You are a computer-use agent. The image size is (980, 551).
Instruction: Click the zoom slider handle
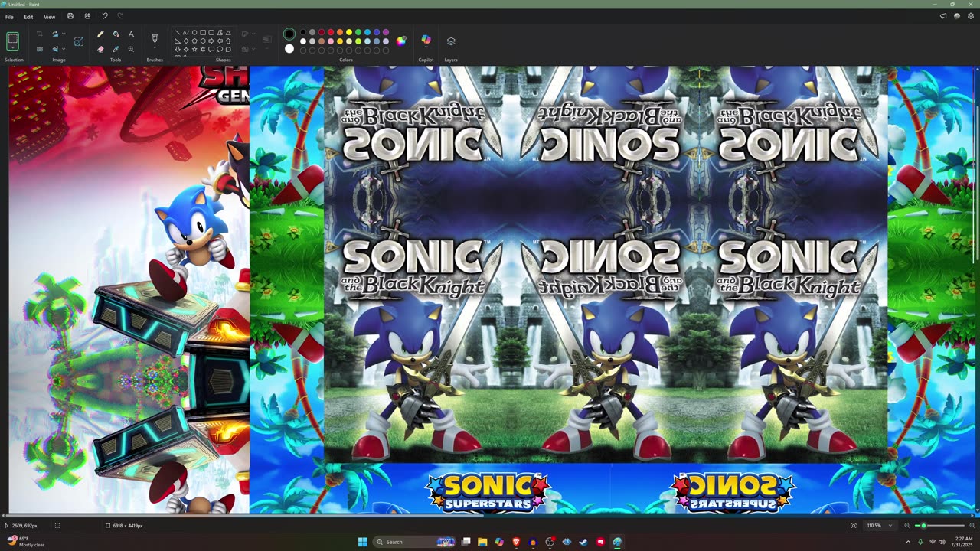pyautogui.click(x=924, y=526)
